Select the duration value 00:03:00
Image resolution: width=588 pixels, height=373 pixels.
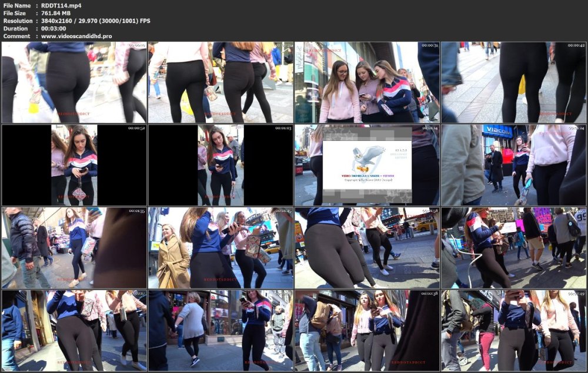(x=54, y=28)
